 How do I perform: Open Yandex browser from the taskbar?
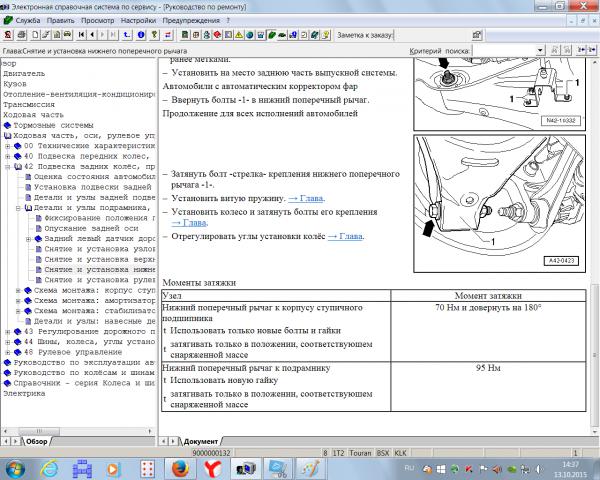(212, 468)
